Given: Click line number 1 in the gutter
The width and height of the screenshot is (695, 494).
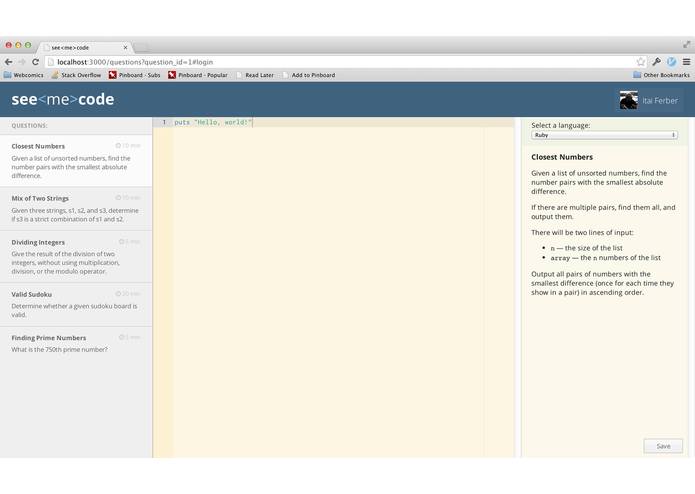Looking at the screenshot, I should coord(164,122).
